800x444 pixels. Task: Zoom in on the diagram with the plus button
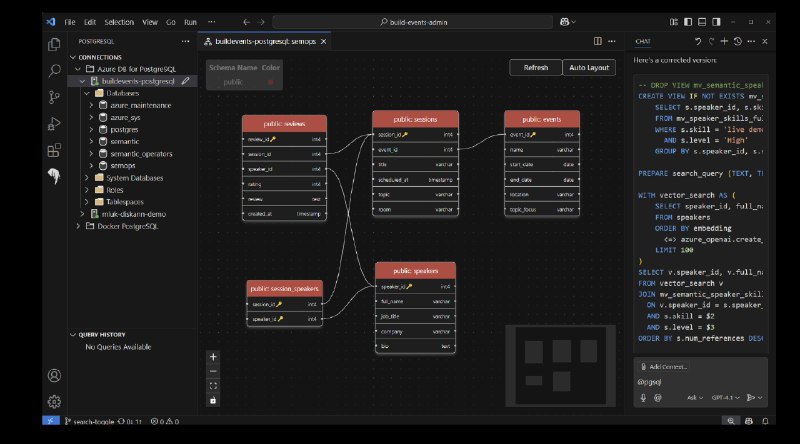(x=213, y=357)
